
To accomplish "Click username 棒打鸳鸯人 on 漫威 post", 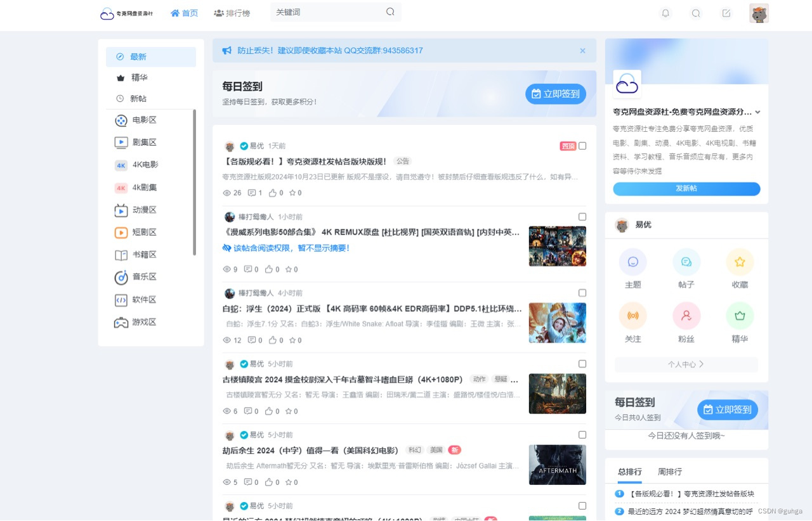I will 256,217.
